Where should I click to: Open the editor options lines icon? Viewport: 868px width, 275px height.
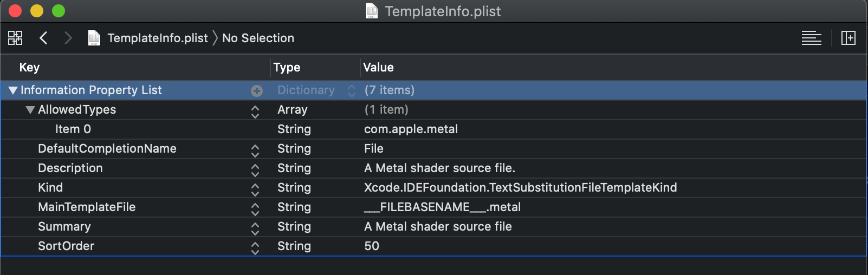click(811, 38)
